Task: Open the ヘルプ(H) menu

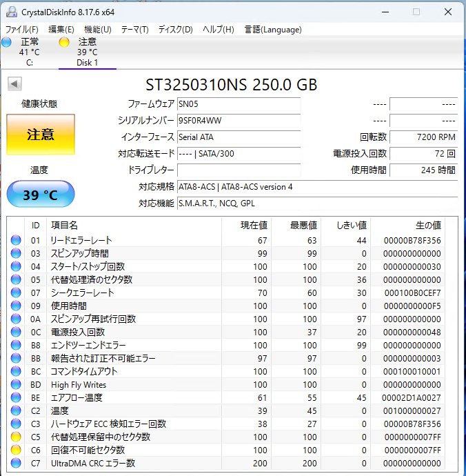Action: click(x=219, y=30)
